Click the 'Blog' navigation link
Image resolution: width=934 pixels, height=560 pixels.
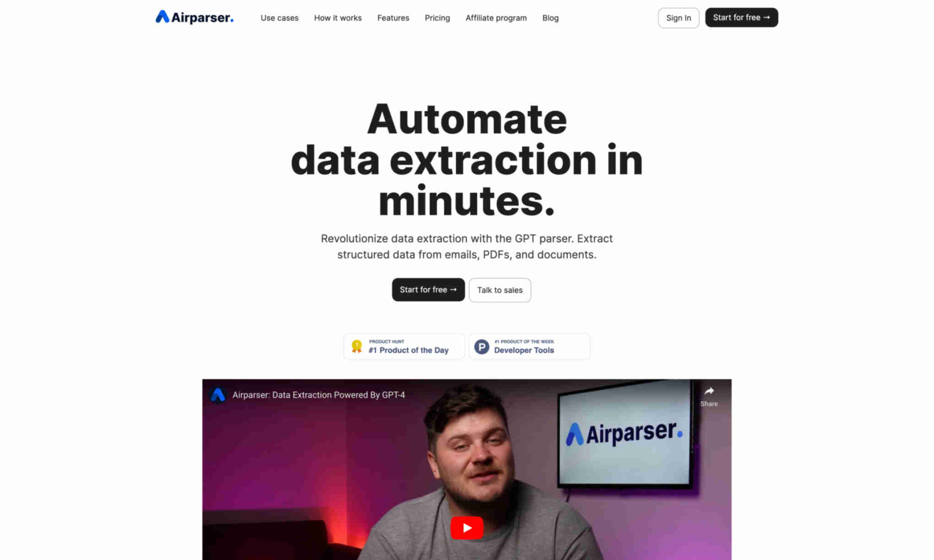550,17
